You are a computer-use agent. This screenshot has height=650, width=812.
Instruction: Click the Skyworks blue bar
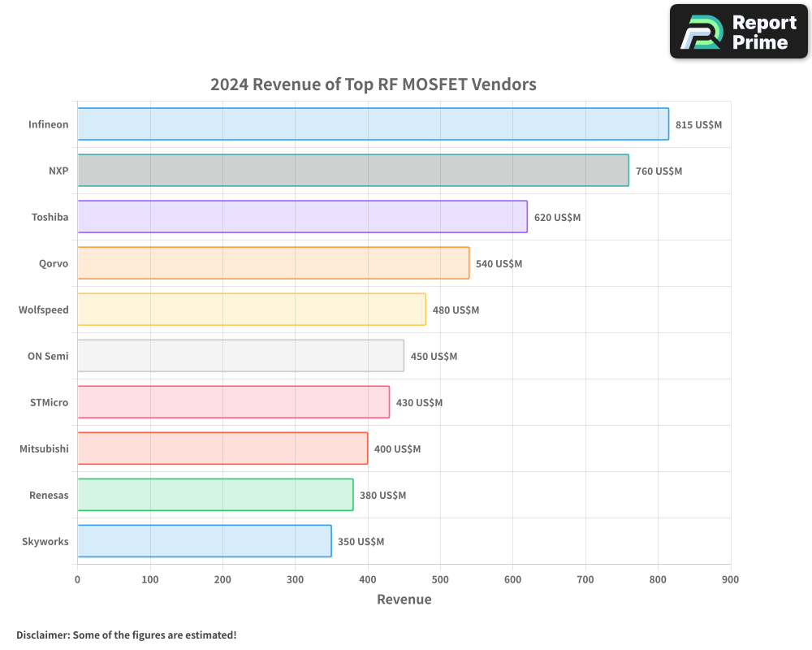[203, 541]
